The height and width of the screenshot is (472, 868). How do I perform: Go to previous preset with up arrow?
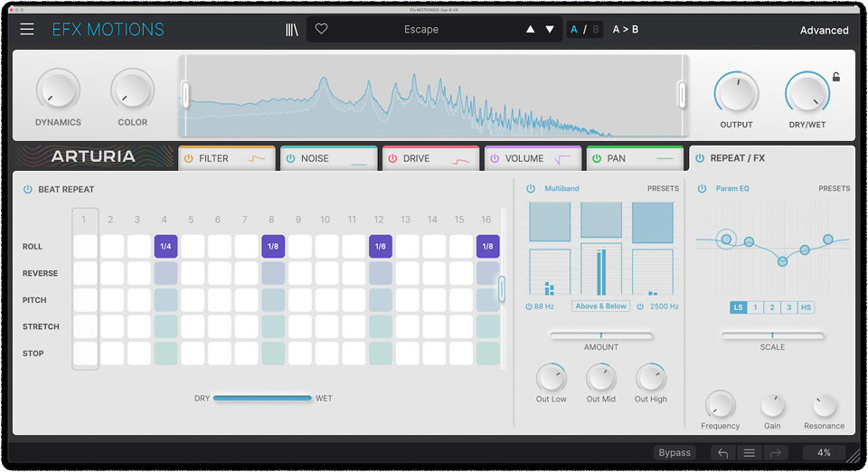point(530,29)
